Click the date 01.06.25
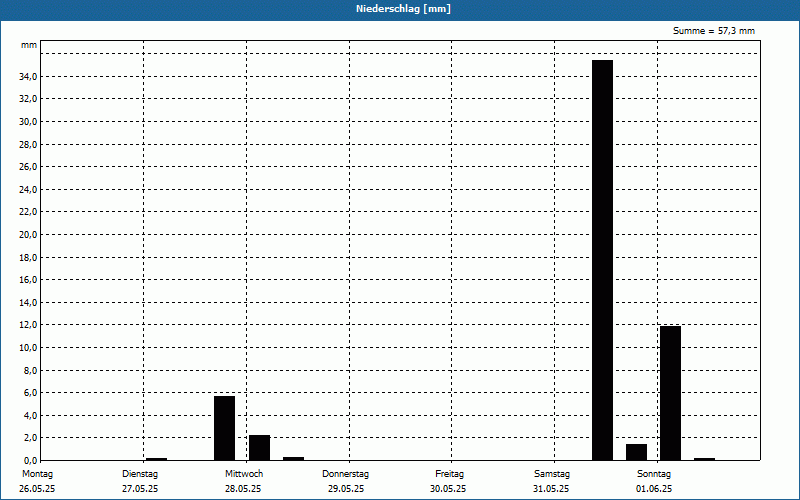The height and width of the screenshot is (500, 800). (x=654, y=489)
